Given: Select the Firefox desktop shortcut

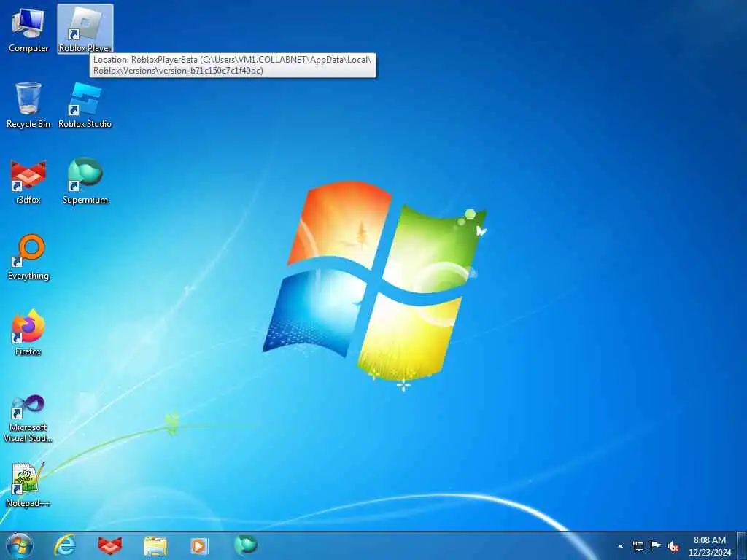Looking at the screenshot, I should (x=28, y=332).
